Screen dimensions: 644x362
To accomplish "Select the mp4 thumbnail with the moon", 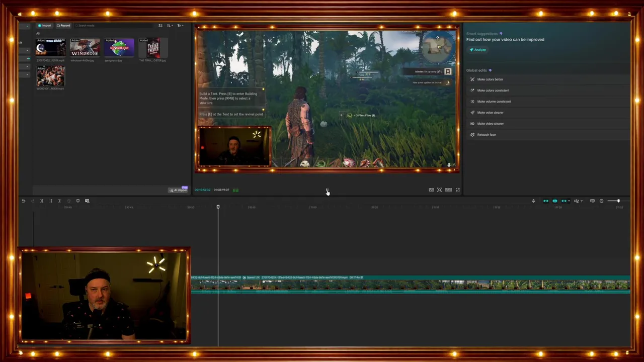I will pos(50,48).
